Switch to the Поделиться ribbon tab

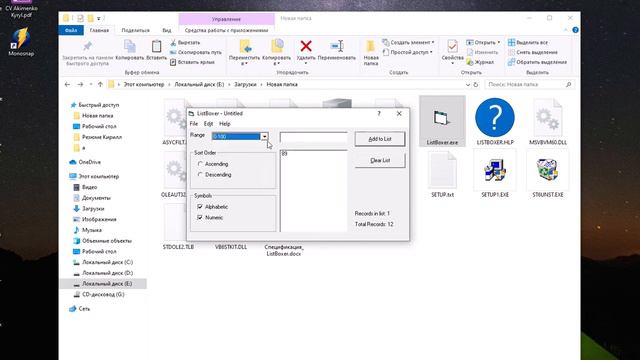pos(136,30)
